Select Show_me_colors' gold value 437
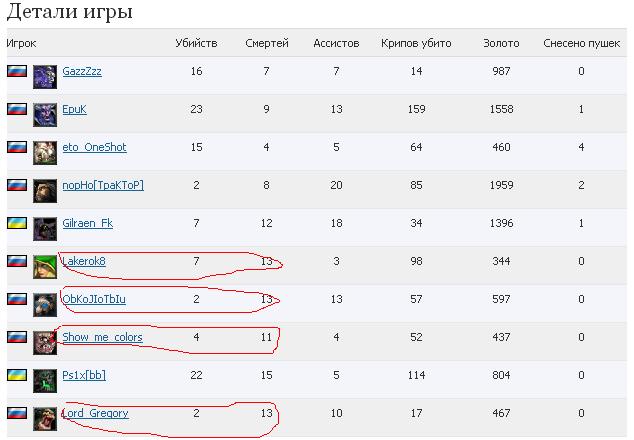634x440 pixels. pos(501,337)
